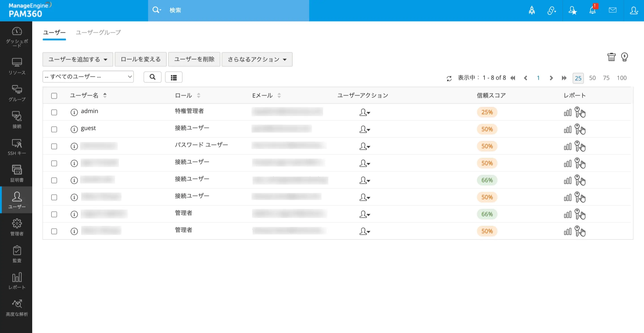Click the refresh icon near 表示中

(x=449, y=78)
